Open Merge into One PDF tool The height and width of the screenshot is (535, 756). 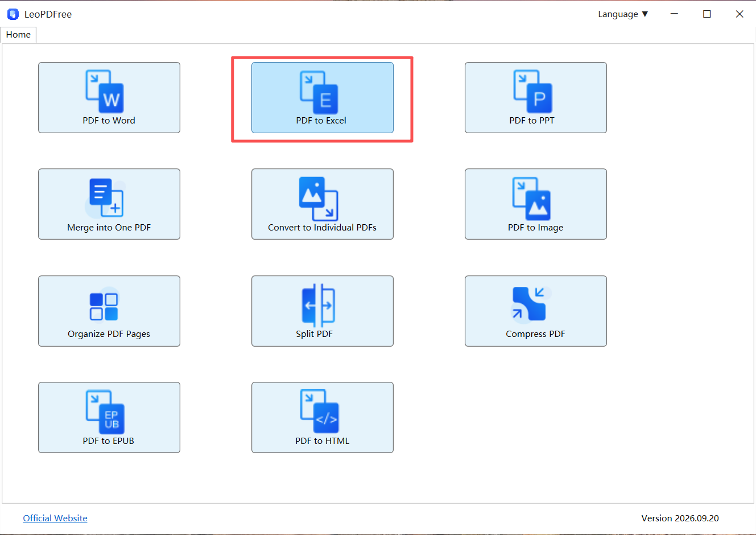(109, 204)
